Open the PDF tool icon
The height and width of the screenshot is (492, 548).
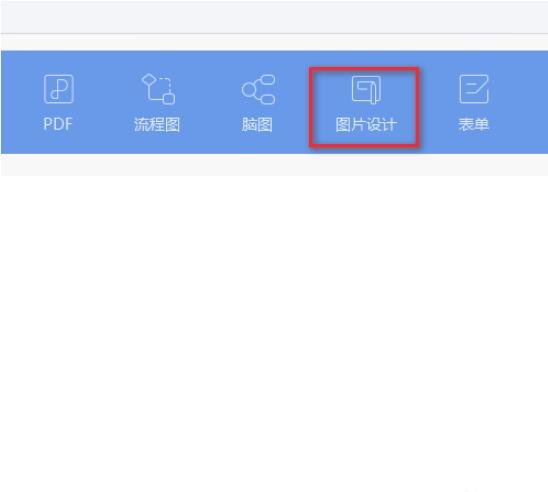pos(58,89)
